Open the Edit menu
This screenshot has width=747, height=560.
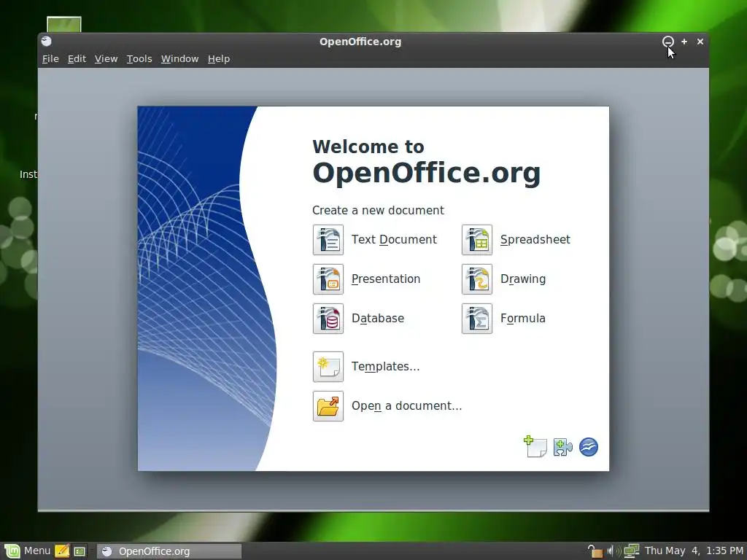(x=77, y=58)
